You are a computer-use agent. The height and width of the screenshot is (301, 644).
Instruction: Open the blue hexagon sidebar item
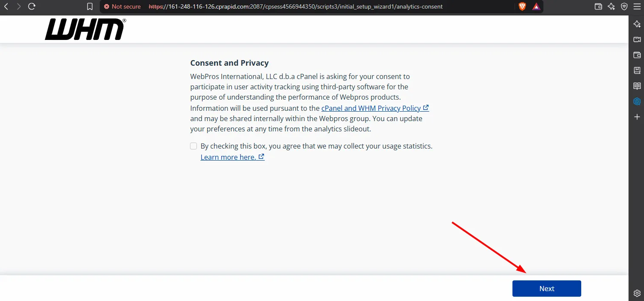(637, 101)
